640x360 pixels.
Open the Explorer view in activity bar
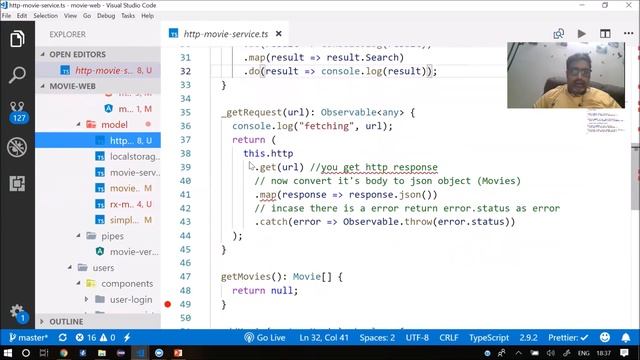(17, 39)
